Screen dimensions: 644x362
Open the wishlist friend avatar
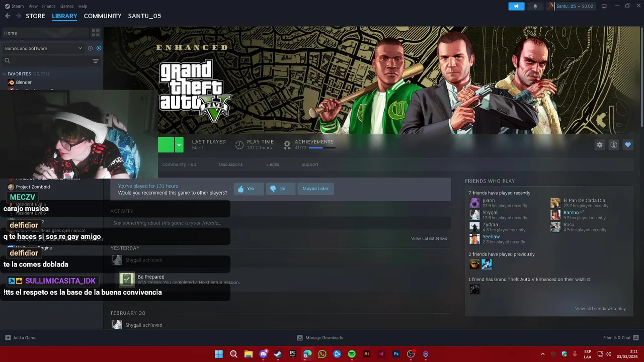point(474,289)
